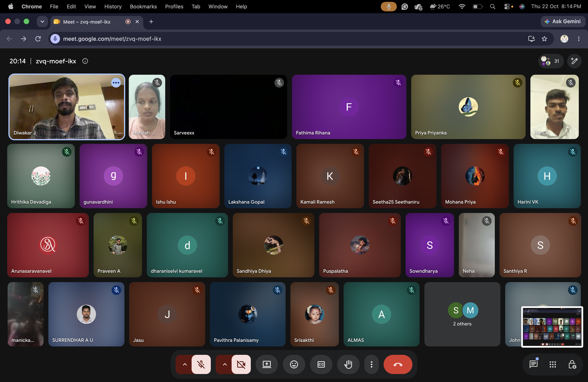Viewport: 588px width, 382px height.
Task: Open the activities grid icon
Action: 553,364
